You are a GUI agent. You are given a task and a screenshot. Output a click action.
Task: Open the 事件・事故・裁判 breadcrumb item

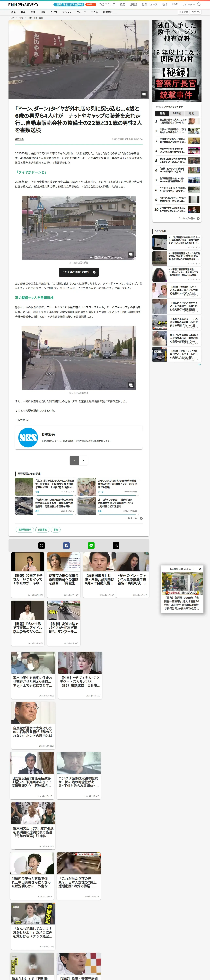(x=35, y=18)
